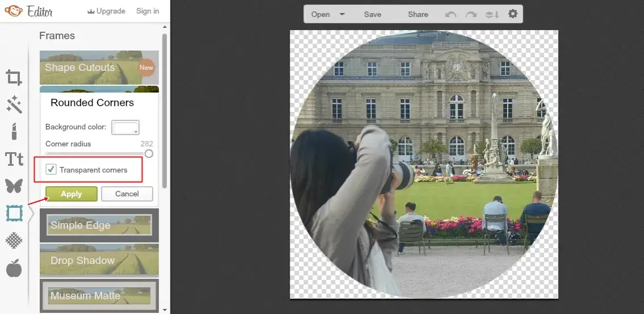Click the redo arrow in toolbar
The image size is (644, 314).
pos(471,14)
